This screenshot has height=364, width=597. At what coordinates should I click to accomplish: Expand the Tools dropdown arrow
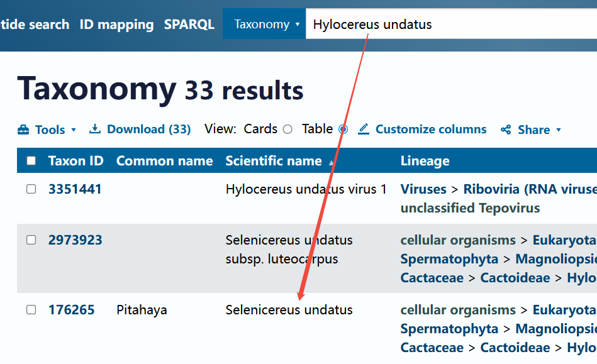tap(74, 130)
